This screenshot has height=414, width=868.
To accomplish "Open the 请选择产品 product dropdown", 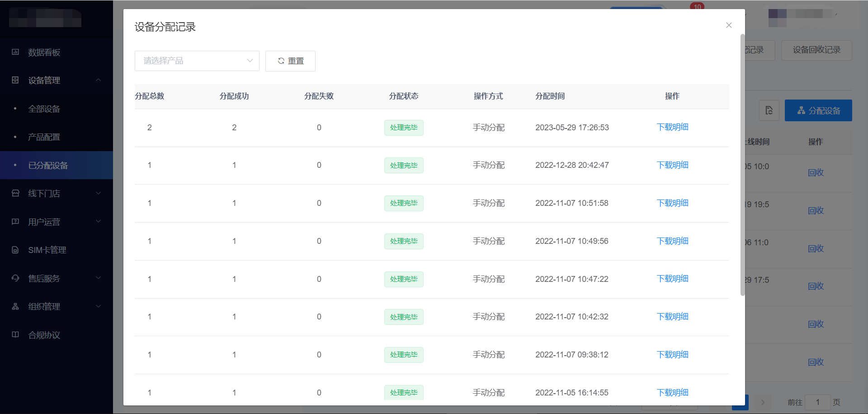I will pyautogui.click(x=197, y=61).
